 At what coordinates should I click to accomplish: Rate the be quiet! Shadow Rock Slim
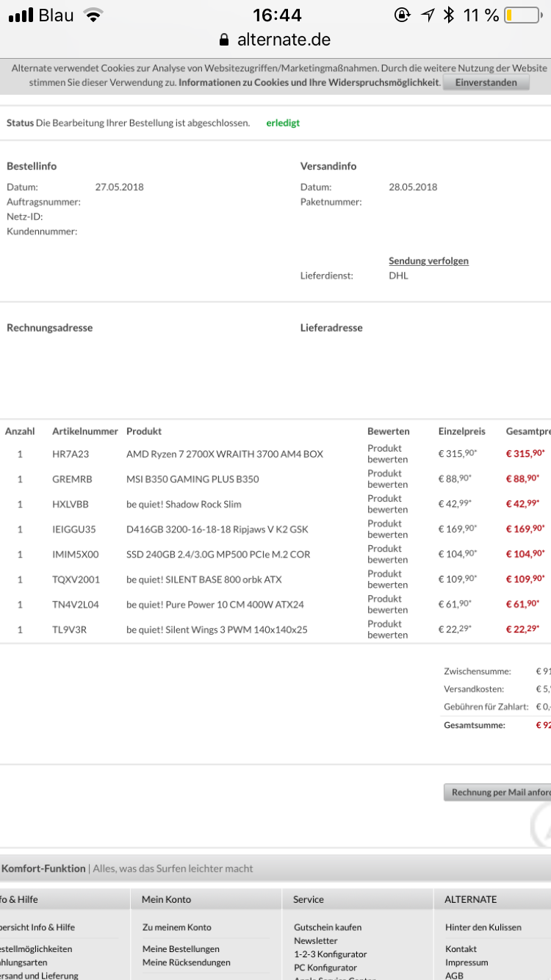click(387, 504)
